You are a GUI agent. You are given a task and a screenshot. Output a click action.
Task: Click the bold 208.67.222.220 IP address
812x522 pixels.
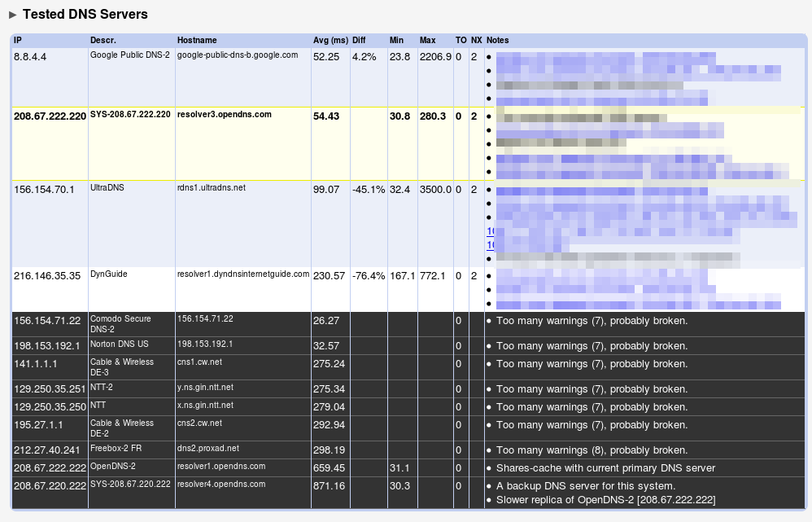pos(50,116)
